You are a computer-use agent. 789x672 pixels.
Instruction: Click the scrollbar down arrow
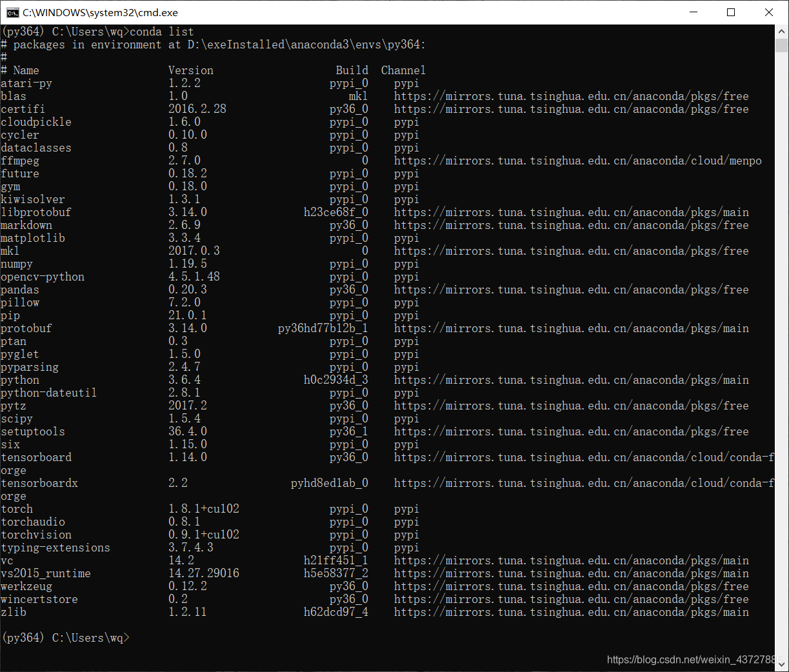pyautogui.click(x=782, y=664)
